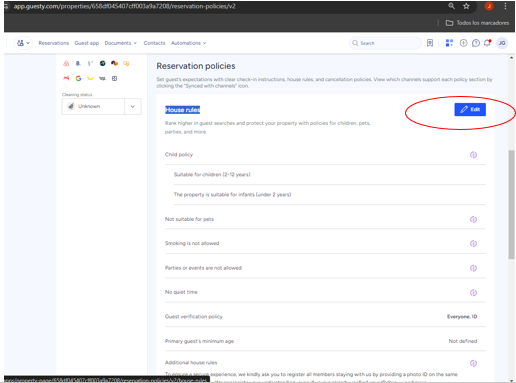Click the Booking.com channel icon

[x=78, y=63]
